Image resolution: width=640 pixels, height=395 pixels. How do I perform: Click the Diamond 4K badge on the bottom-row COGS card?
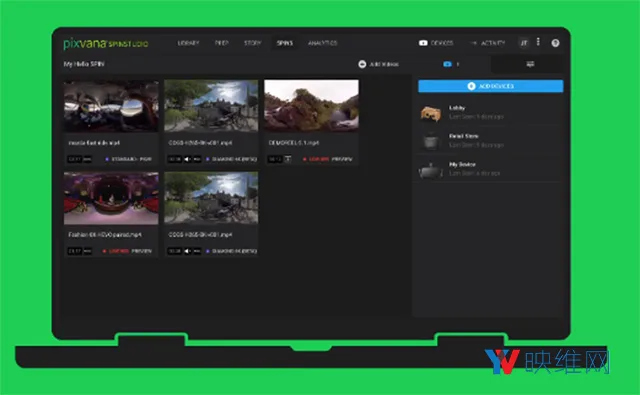(231, 251)
